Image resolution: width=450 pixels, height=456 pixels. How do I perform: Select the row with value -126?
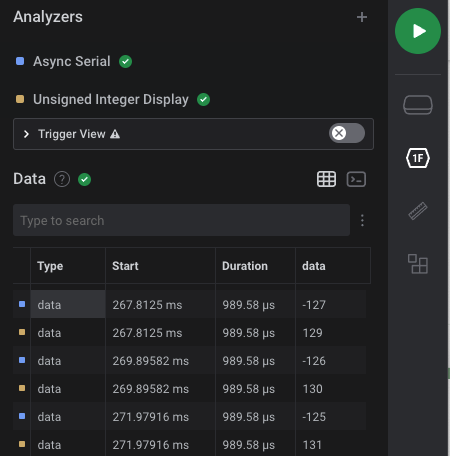190,360
